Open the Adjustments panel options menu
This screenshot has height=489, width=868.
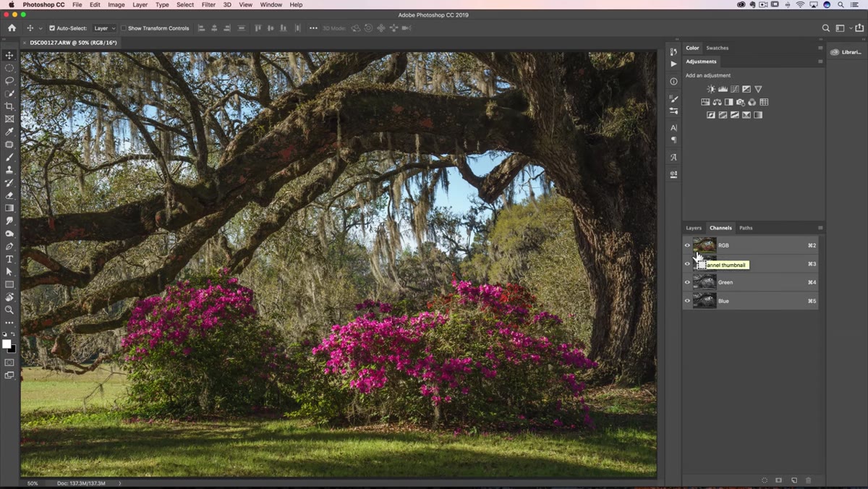(820, 61)
